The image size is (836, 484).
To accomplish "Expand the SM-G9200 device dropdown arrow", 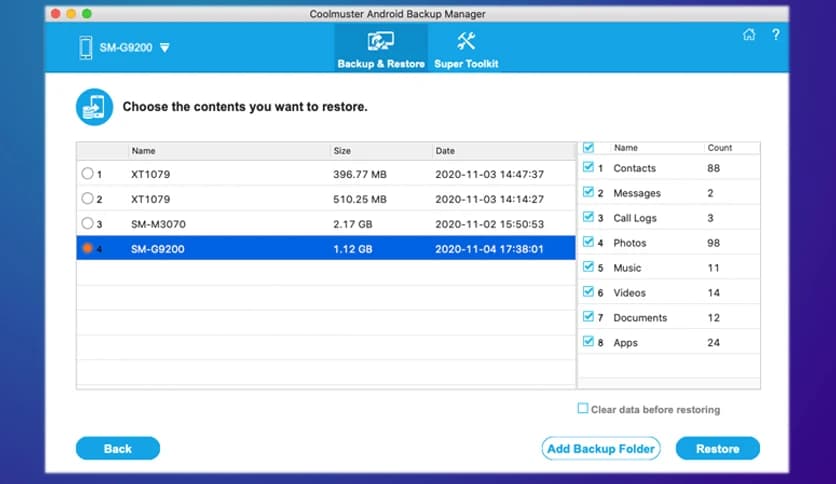I will (165, 48).
